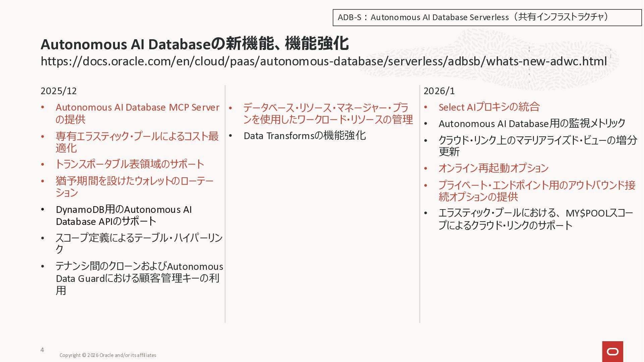
Task: Open the docs.oracle.com whats-new URL
Action: click(x=323, y=61)
